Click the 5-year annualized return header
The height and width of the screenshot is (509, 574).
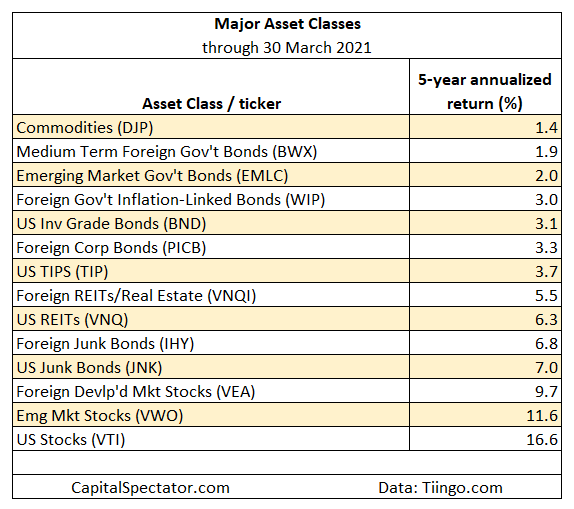(x=485, y=92)
